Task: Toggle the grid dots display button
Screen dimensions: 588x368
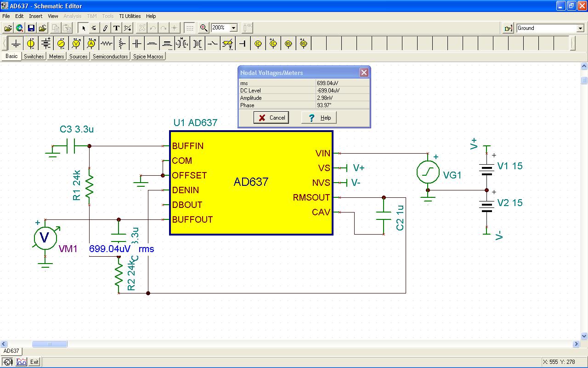Action: coord(190,28)
